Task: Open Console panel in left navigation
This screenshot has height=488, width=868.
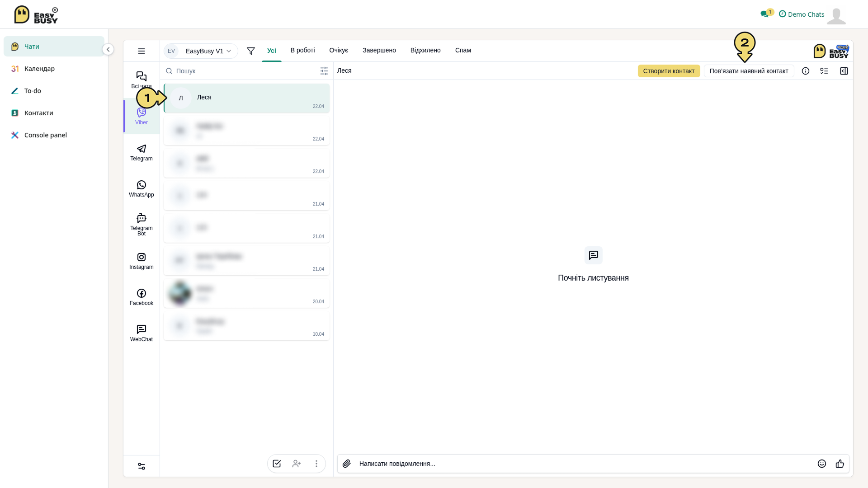Action: click(54, 135)
